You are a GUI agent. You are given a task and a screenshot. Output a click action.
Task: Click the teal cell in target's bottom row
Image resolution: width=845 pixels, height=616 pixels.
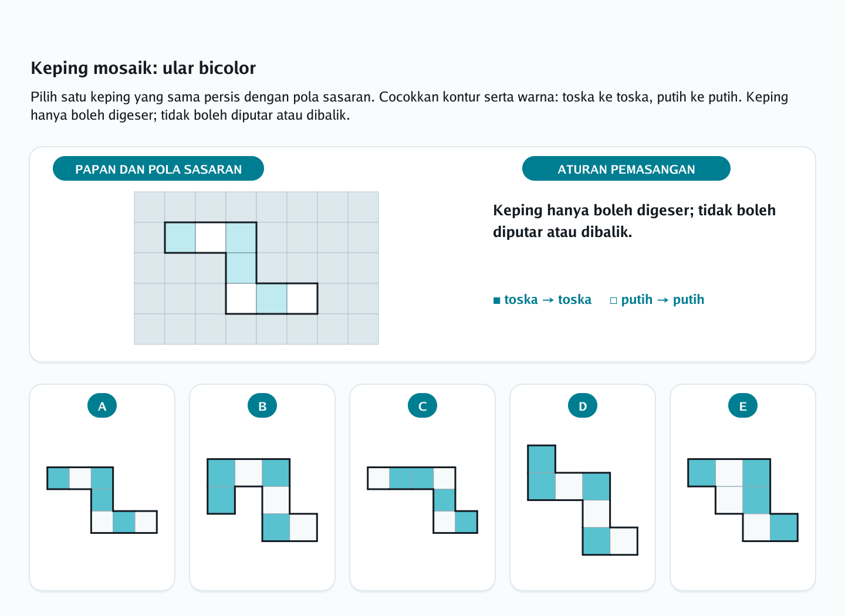tap(272, 299)
